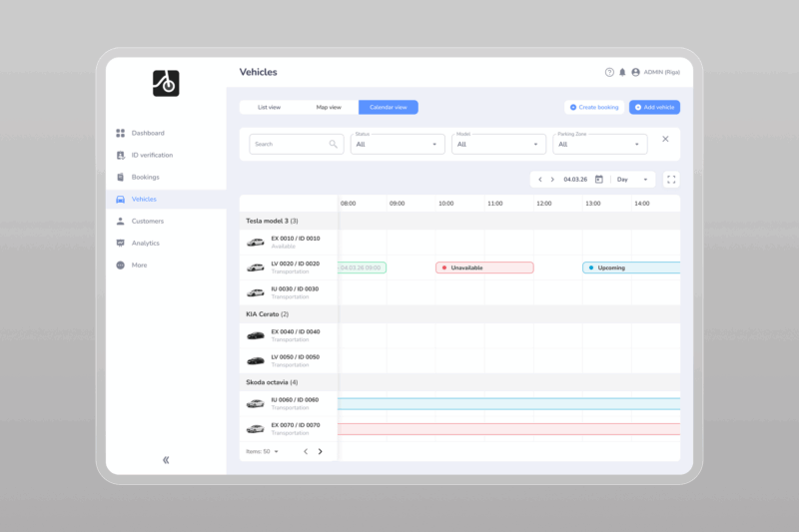Image resolution: width=799 pixels, height=532 pixels.
Task: Go to previous page of vehicles
Action: pyautogui.click(x=306, y=451)
